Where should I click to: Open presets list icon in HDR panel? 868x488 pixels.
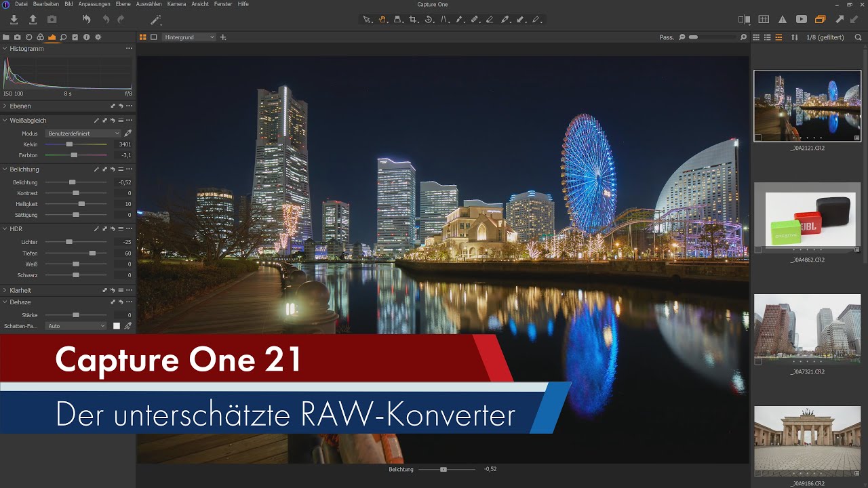click(x=121, y=229)
